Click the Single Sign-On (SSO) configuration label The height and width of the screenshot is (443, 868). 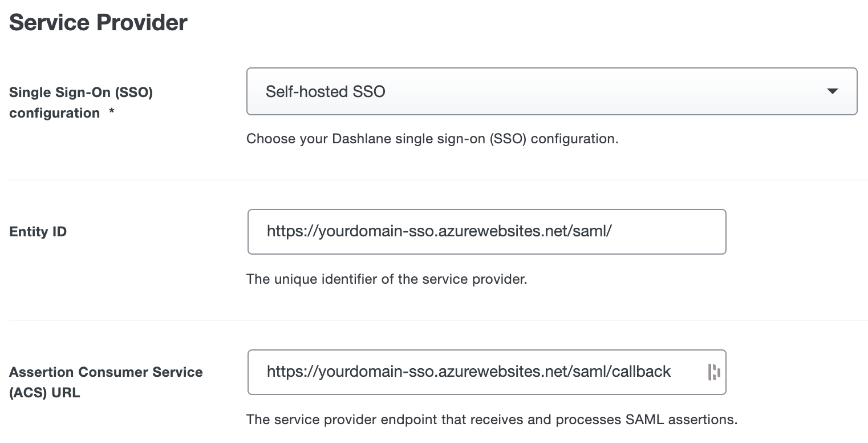(x=80, y=102)
